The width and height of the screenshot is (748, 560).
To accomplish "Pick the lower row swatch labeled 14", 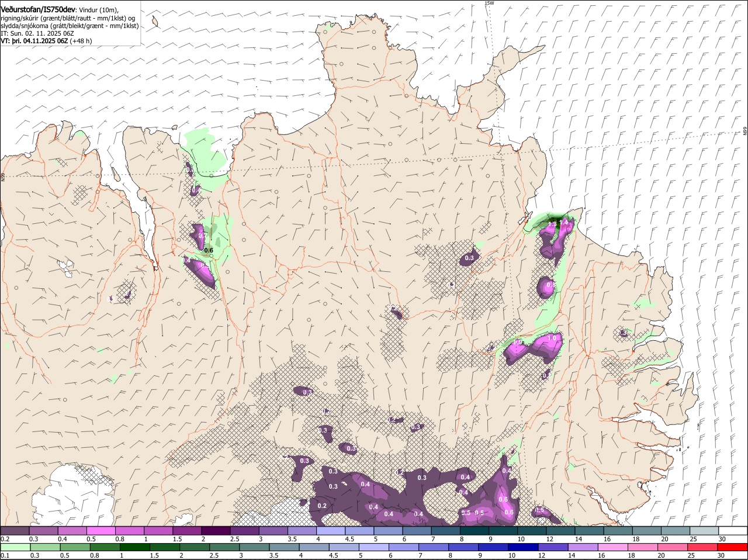I will pyautogui.click(x=582, y=547).
